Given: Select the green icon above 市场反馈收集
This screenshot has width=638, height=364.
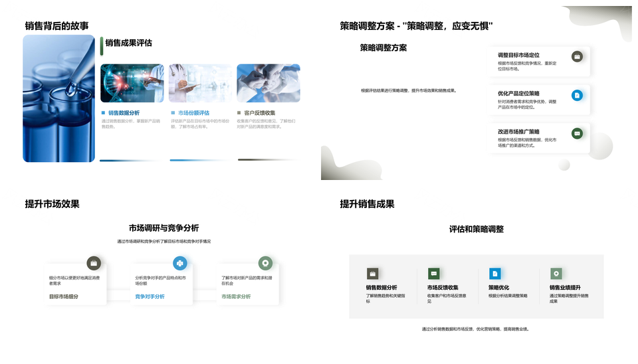Looking at the screenshot, I should 433,274.
